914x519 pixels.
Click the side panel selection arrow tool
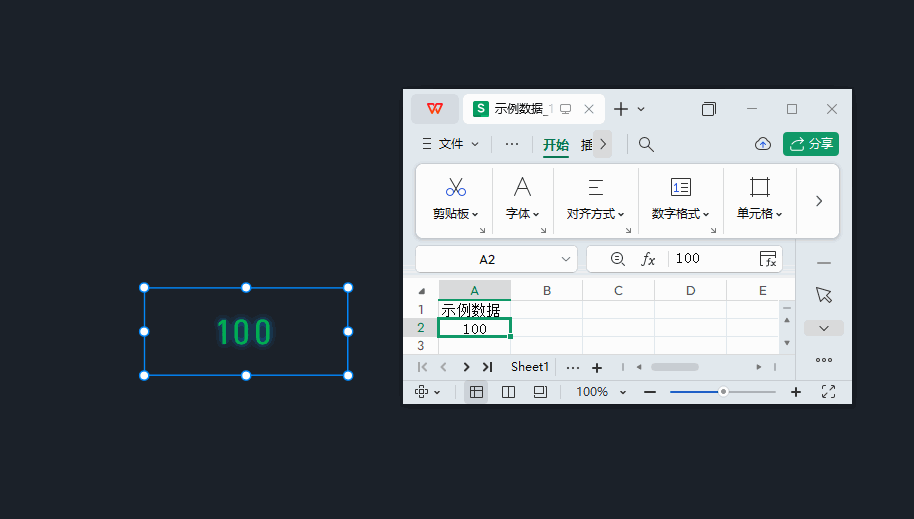[x=824, y=295]
